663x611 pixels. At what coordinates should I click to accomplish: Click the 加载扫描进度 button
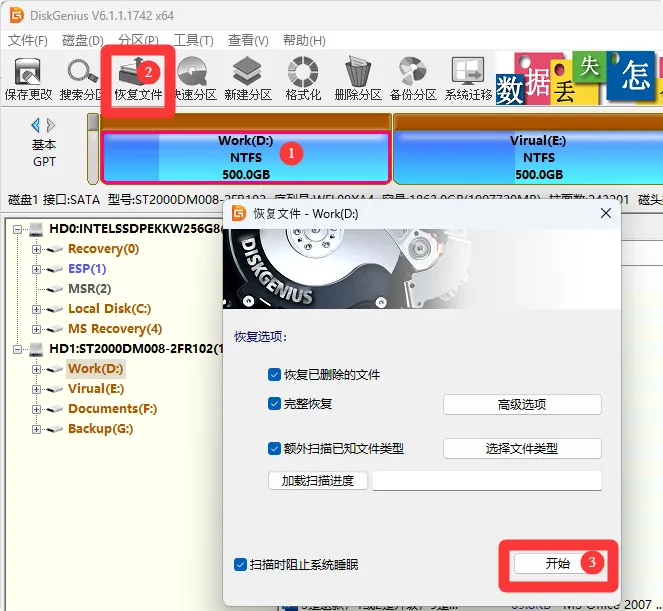(x=318, y=481)
